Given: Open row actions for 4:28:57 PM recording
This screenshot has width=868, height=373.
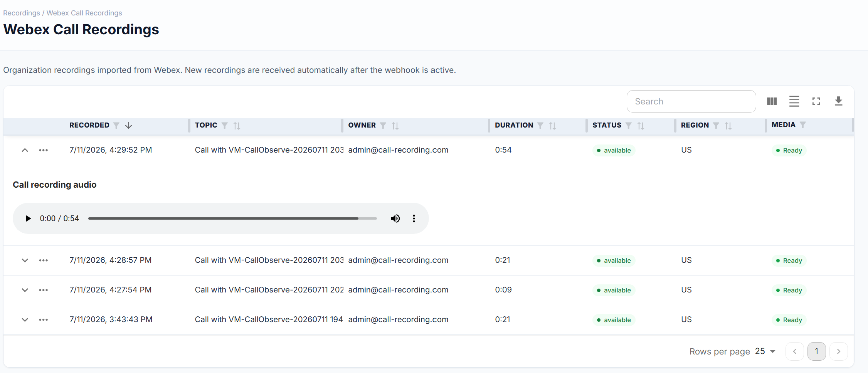Looking at the screenshot, I should click(x=44, y=260).
